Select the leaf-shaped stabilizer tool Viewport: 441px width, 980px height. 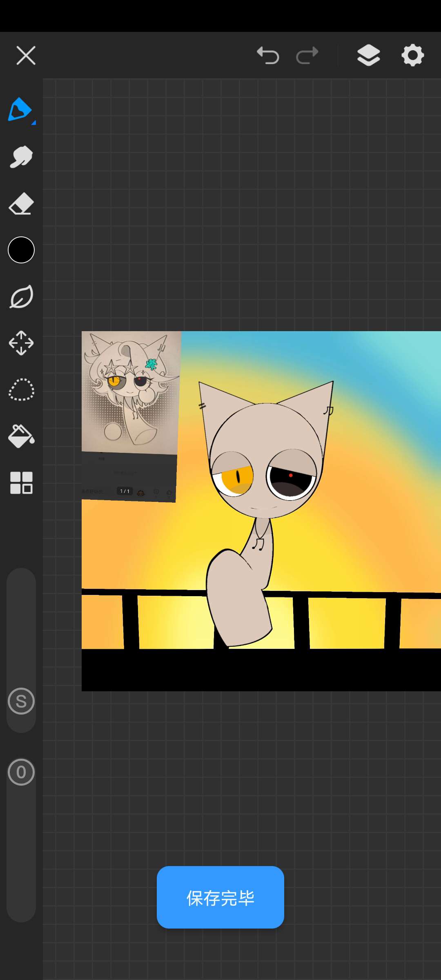[x=21, y=297]
